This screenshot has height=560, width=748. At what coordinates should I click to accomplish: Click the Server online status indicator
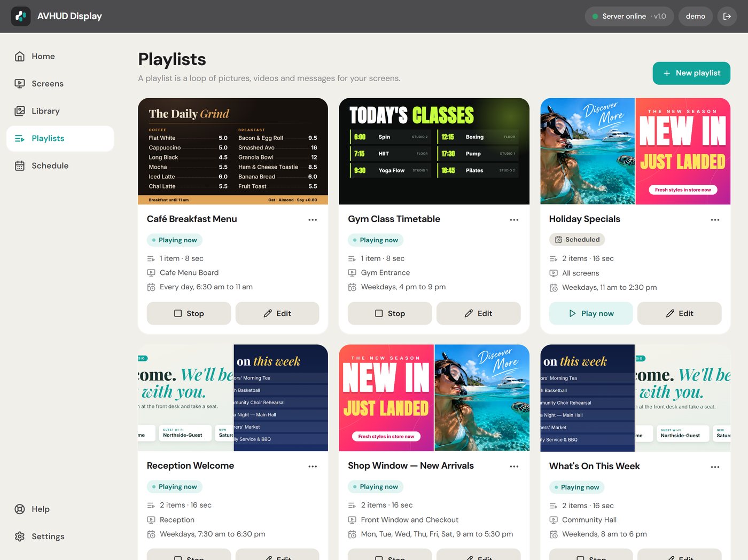tap(629, 16)
